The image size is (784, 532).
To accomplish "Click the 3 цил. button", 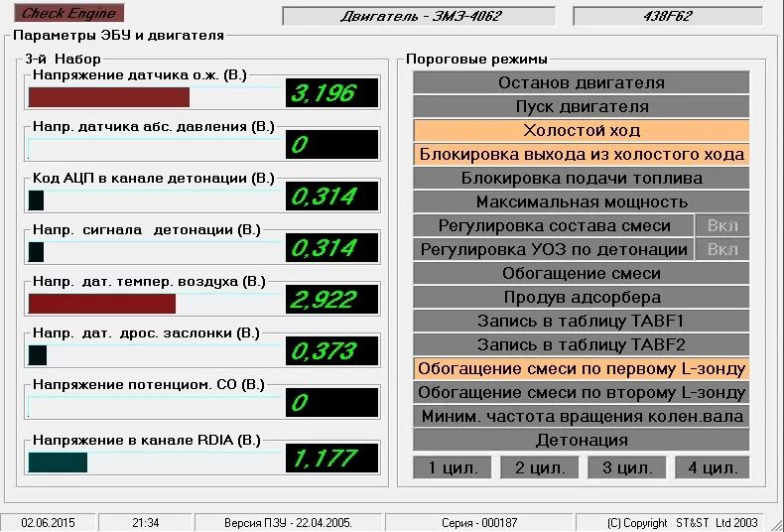I will pos(627,467).
